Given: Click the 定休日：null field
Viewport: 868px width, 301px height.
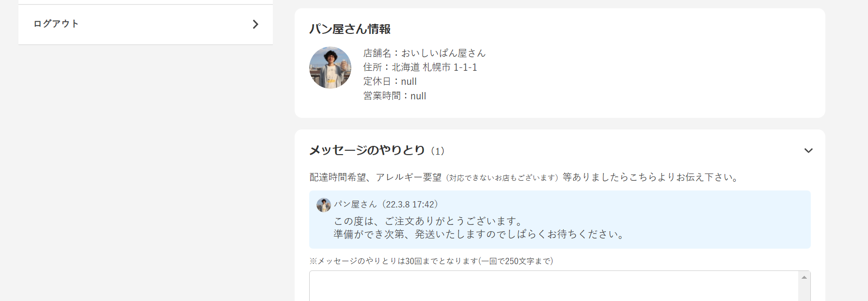Looking at the screenshot, I should [389, 81].
